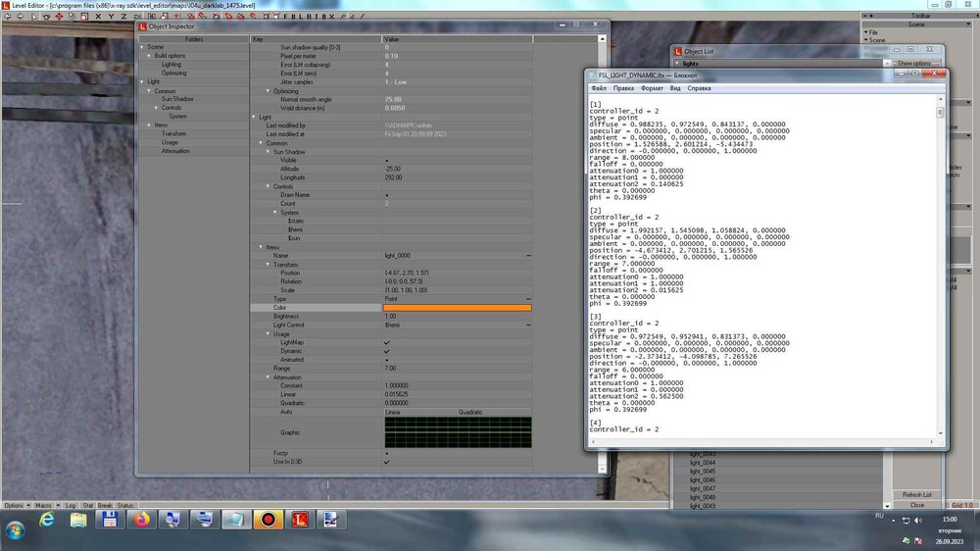This screenshot has height=551, width=980.
Task: Collapse the Build options folder in the tree
Action: point(151,56)
